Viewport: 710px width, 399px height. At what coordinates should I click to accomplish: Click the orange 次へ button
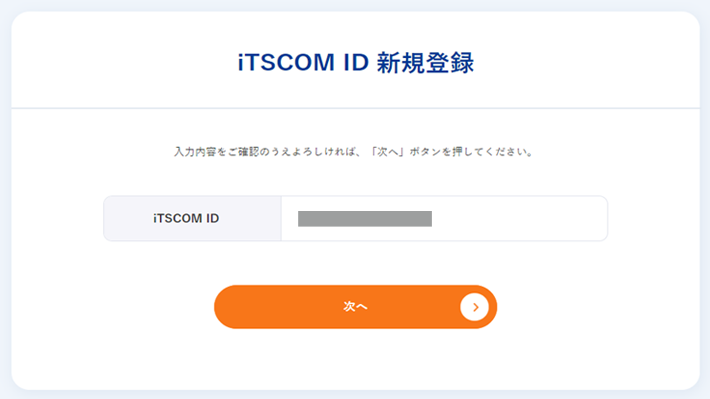355,307
